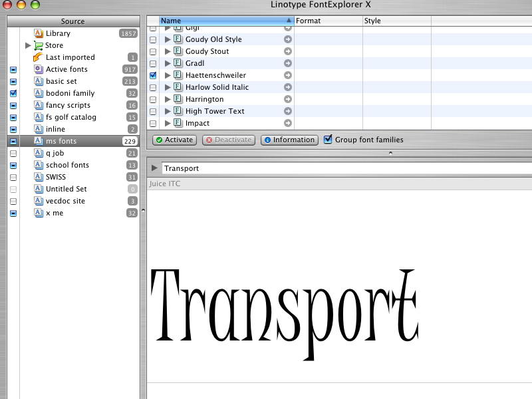Click the inline set icon

coord(39,129)
